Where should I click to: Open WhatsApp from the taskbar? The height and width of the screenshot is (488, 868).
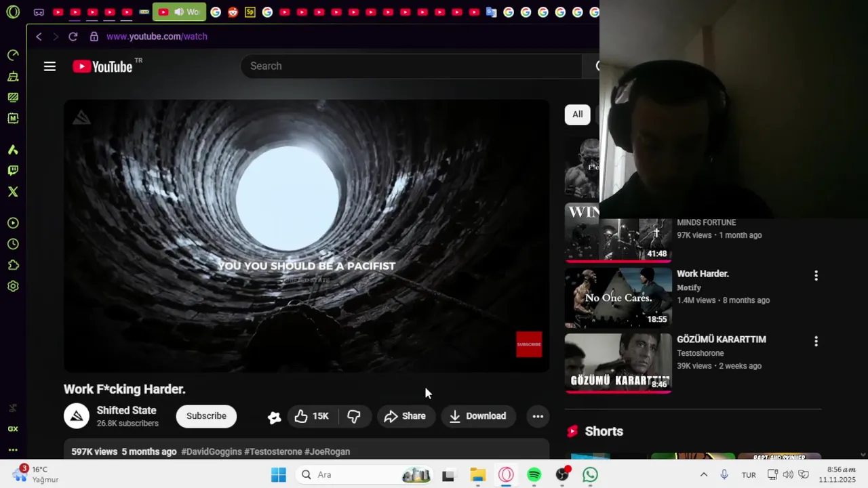(591, 474)
